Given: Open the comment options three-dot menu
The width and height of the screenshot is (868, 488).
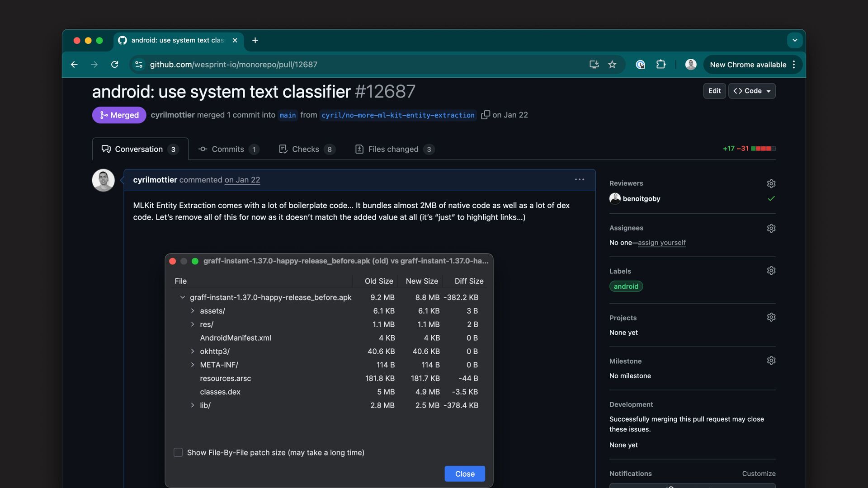Looking at the screenshot, I should tap(580, 179).
